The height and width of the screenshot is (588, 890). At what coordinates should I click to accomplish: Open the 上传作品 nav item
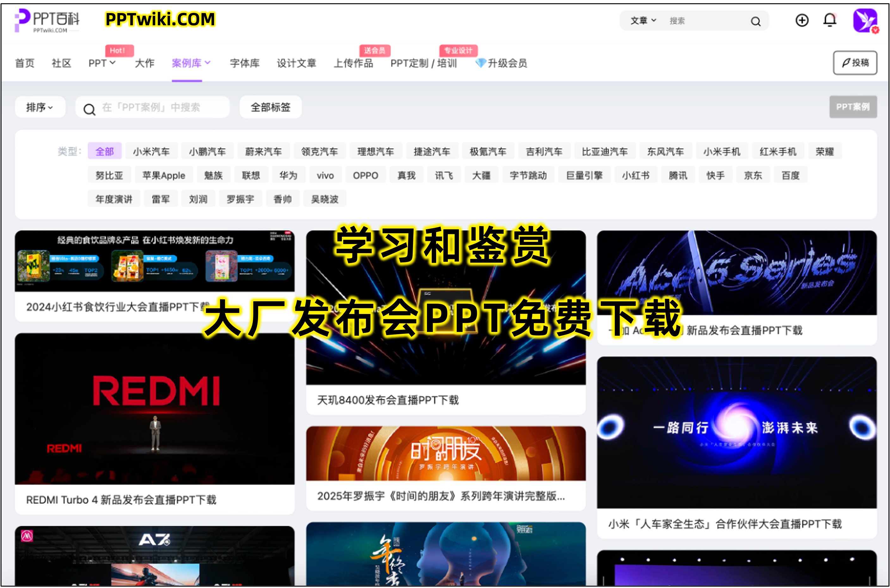click(354, 63)
